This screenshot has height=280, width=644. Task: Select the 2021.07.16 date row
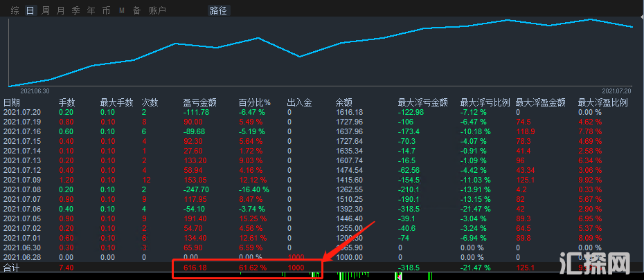click(x=21, y=131)
